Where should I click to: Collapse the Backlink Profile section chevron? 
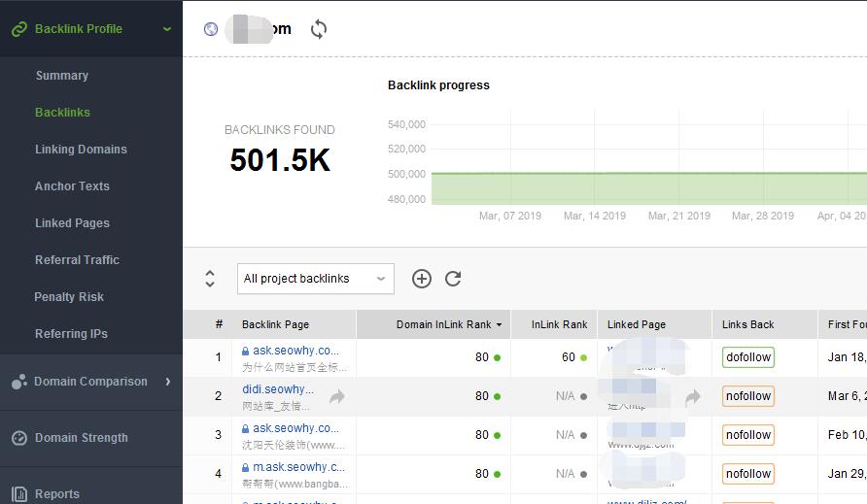(x=167, y=29)
